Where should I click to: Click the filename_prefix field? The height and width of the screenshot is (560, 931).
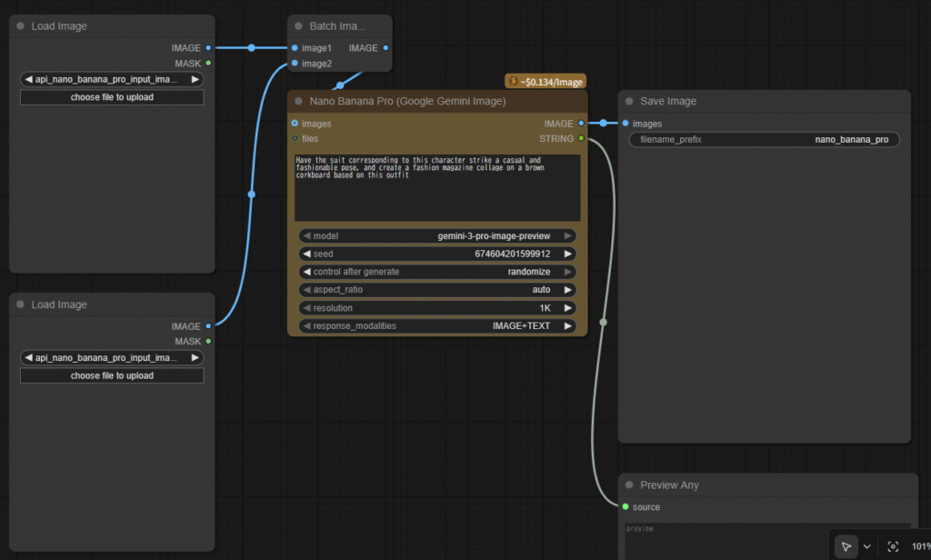(764, 140)
